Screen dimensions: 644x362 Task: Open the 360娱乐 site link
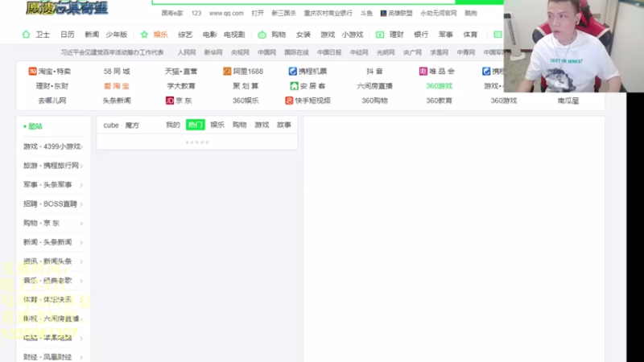tap(246, 101)
